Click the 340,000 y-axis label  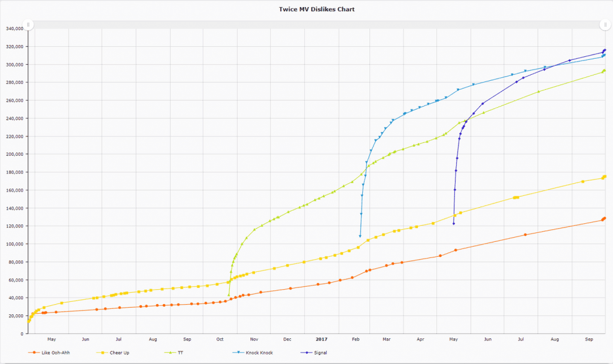tap(14, 28)
